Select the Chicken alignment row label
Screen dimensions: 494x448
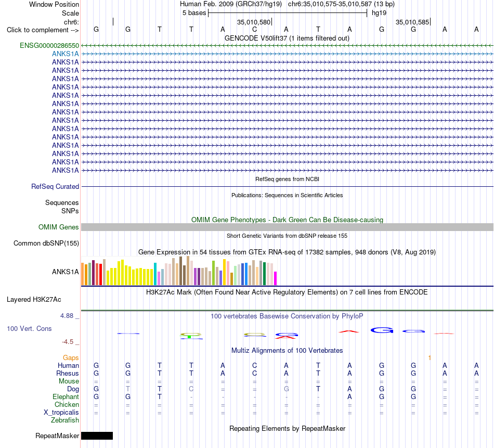[67, 404]
